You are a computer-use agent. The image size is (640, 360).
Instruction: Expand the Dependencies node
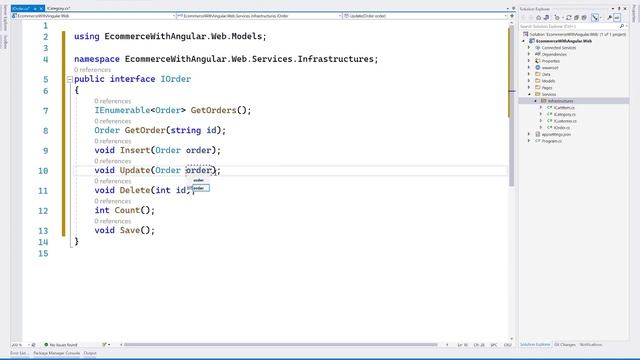pyautogui.click(x=529, y=54)
